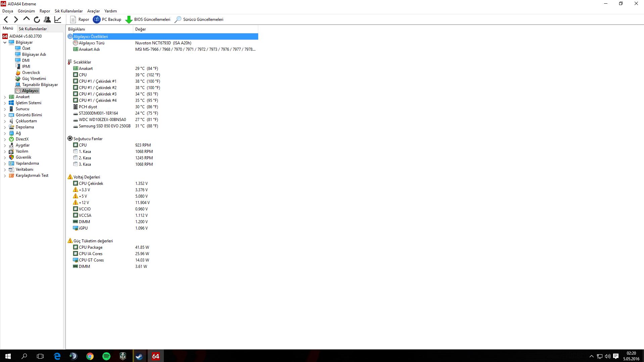Click the Back navigation arrow in toolbar
The image size is (644, 362).
tap(6, 19)
